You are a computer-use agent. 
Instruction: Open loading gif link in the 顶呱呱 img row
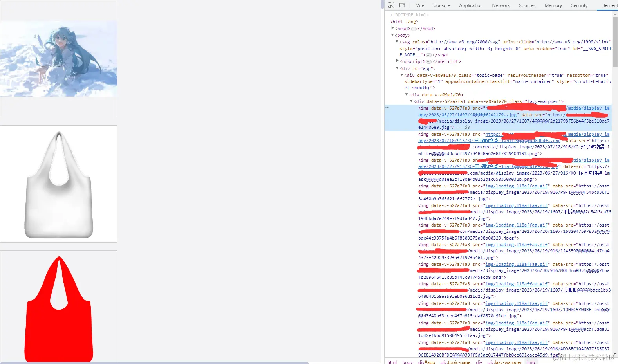[517, 284]
